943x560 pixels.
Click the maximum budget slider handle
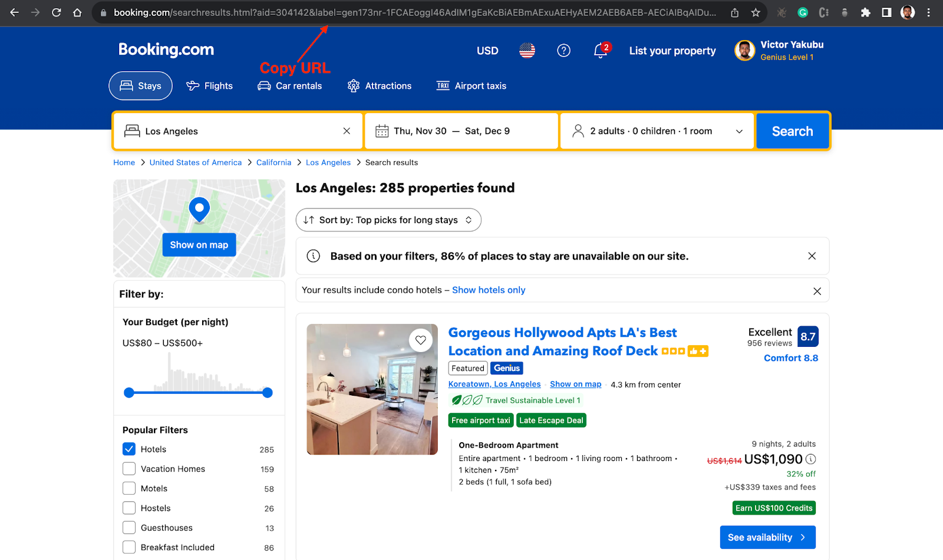(x=268, y=393)
